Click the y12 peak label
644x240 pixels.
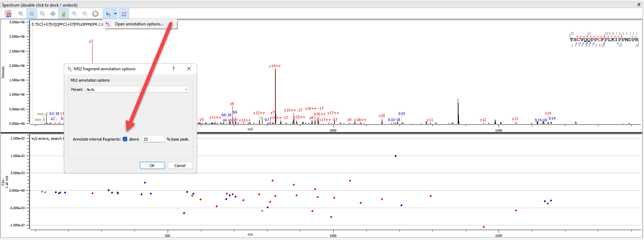coord(483,120)
